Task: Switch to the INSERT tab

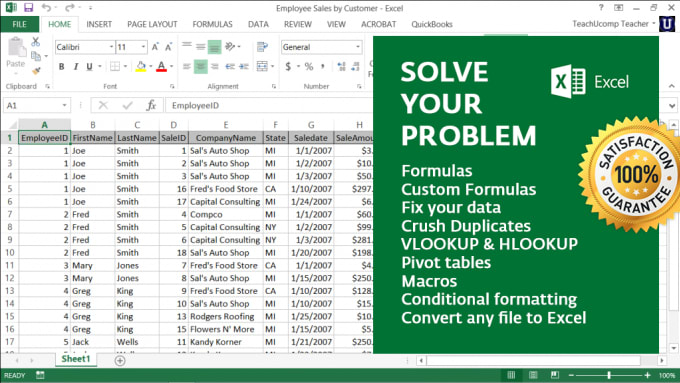Action: point(99,24)
